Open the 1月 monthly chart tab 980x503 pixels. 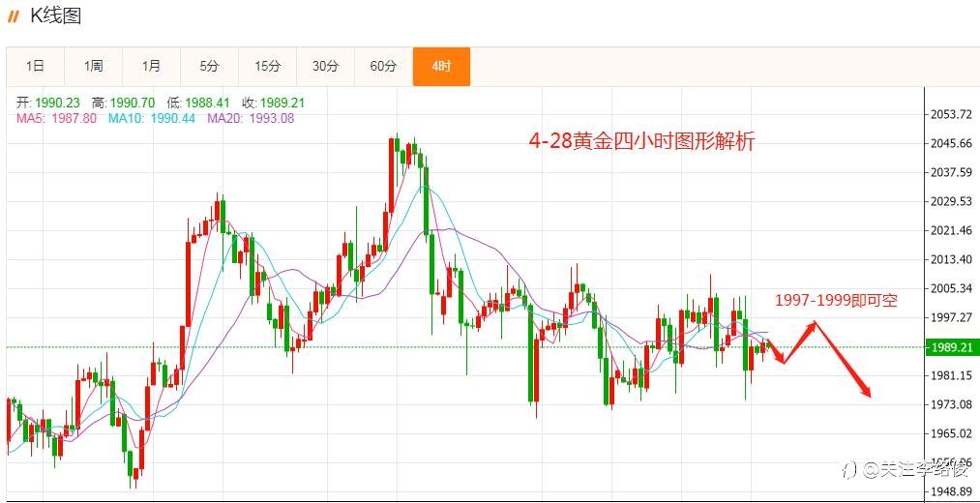[152, 67]
